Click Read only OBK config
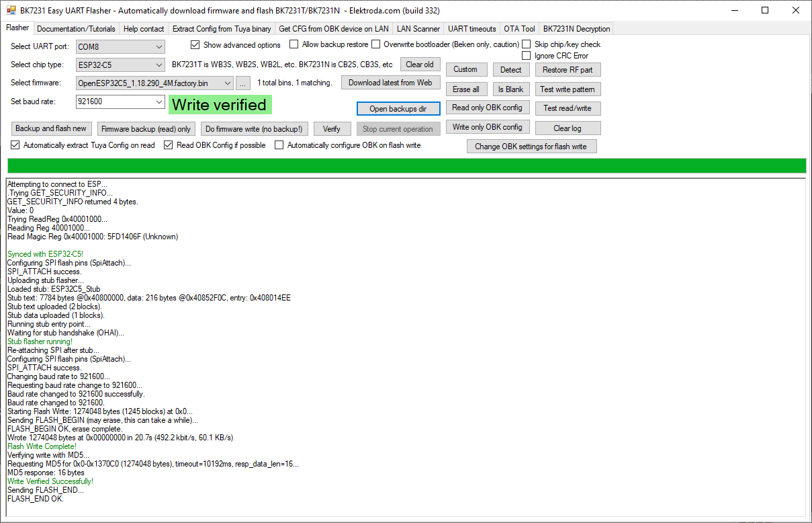The image size is (812, 523). (x=488, y=108)
